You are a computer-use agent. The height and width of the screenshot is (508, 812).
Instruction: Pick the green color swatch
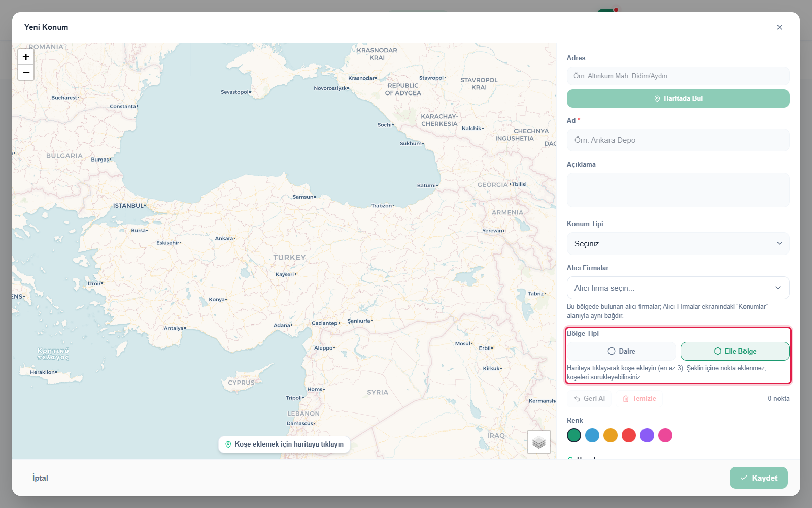point(574,435)
